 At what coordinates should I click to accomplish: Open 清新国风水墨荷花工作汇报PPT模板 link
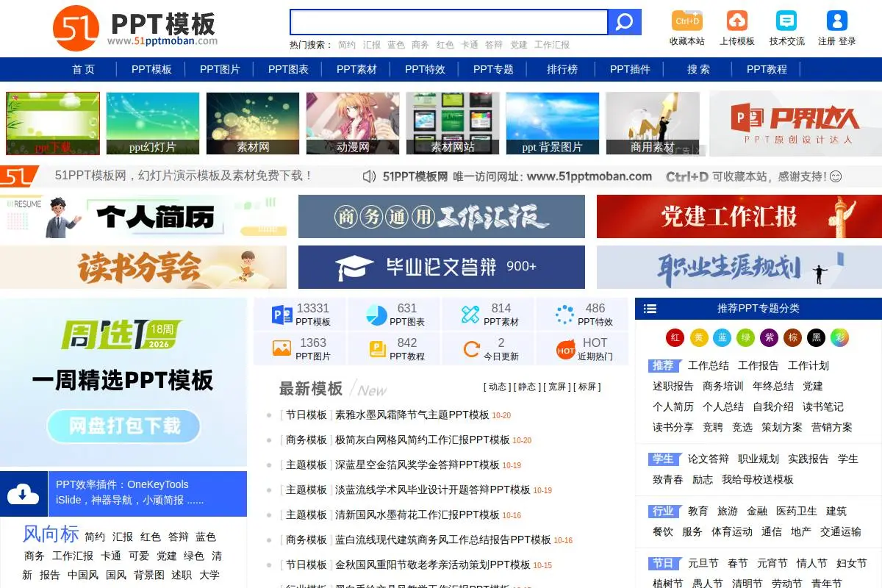(417, 514)
